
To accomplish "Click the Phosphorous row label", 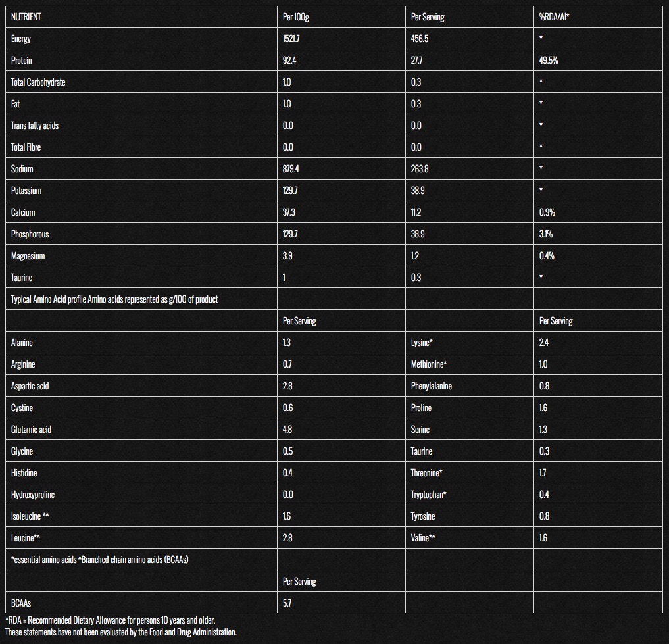I will [30, 234].
